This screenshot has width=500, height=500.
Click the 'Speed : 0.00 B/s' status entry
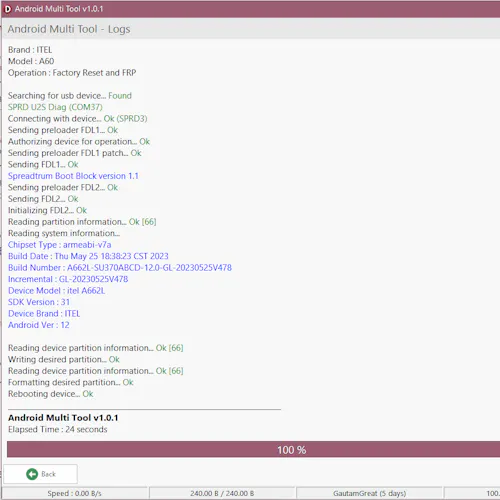[74, 493]
